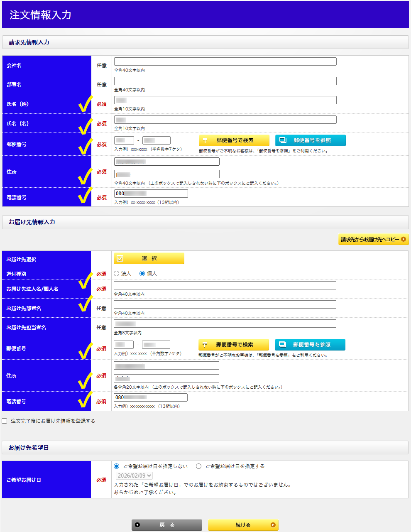Copy billing info to delivery address

373,239
